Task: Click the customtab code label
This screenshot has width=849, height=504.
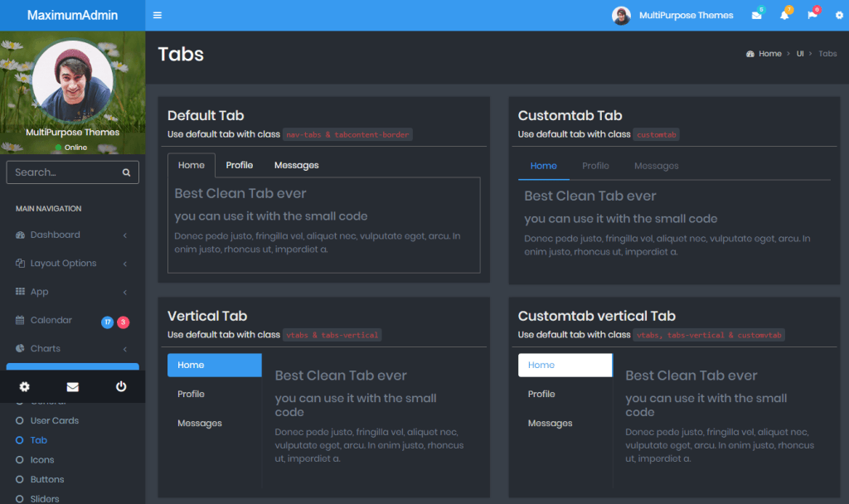Action: tap(657, 135)
